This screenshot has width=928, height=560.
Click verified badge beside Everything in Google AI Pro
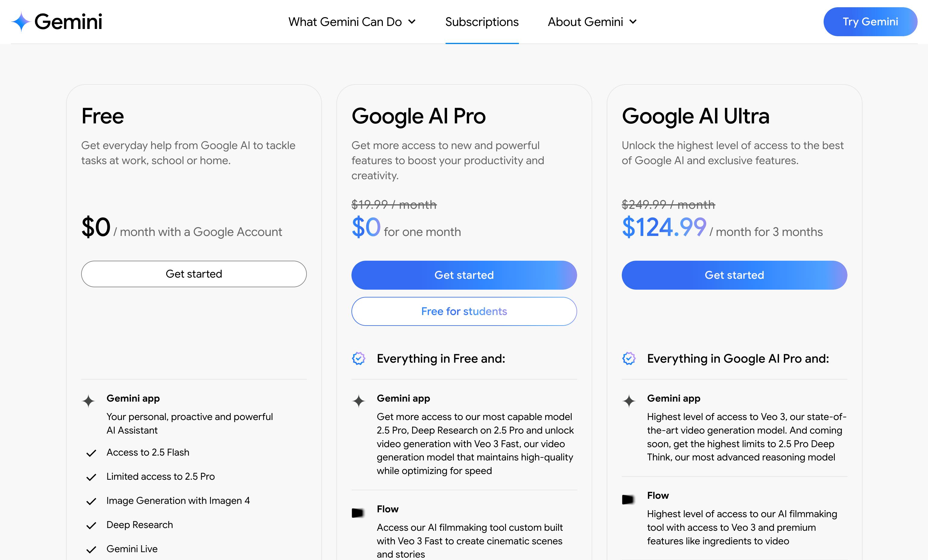tap(629, 358)
